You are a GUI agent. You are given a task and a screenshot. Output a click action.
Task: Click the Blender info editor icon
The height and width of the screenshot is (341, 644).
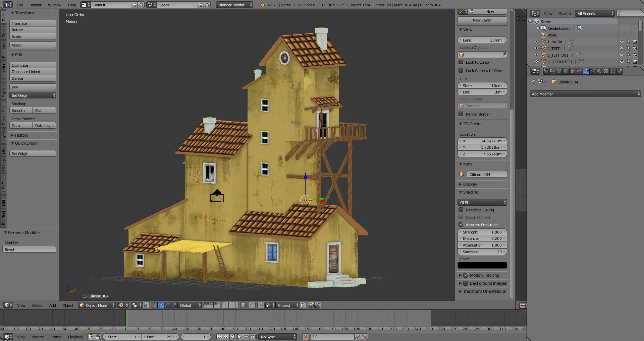pos(8,5)
